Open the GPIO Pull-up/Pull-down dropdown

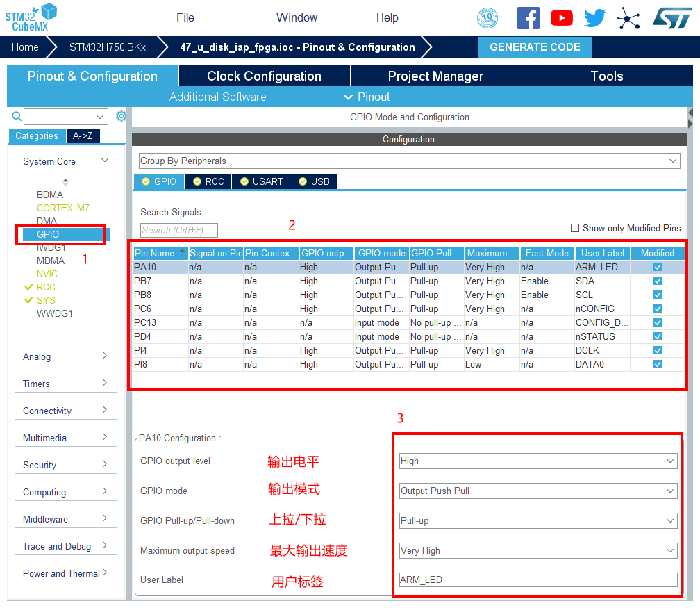pyautogui.click(x=538, y=520)
